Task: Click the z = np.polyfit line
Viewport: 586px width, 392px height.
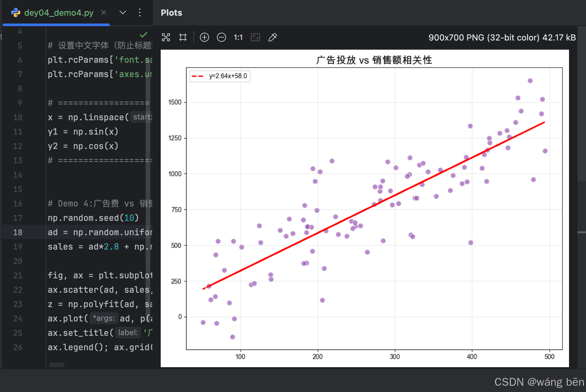Action: point(100,304)
